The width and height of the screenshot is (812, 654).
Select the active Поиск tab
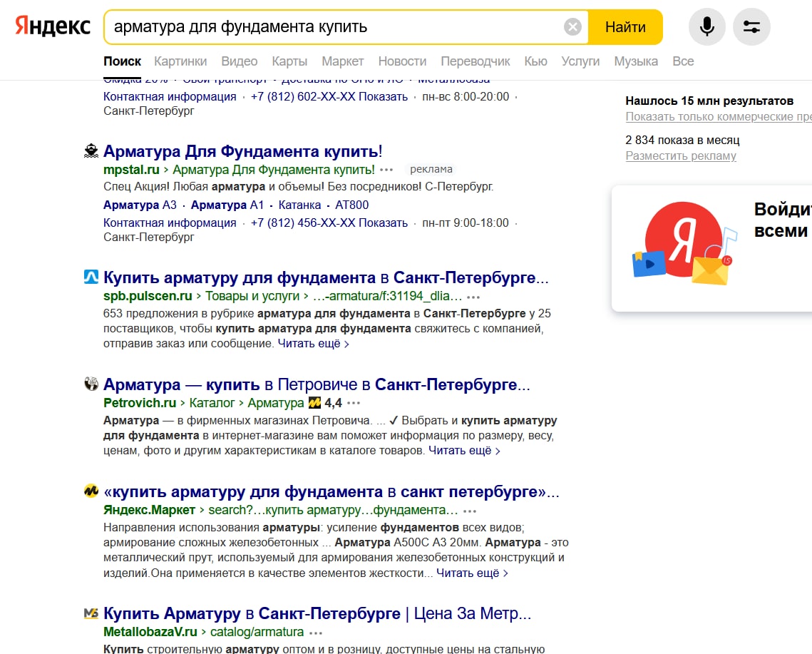click(122, 61)
